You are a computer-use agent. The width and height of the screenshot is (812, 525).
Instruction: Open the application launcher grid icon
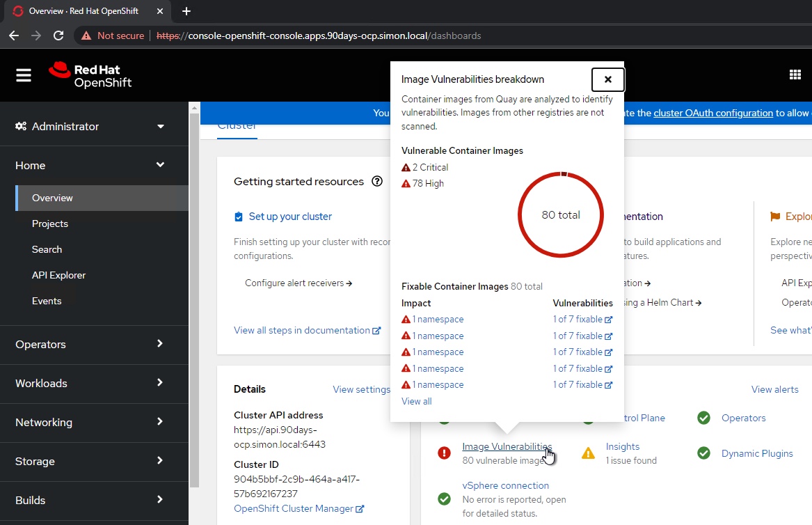pyautogui.click(x=795, y=75)
